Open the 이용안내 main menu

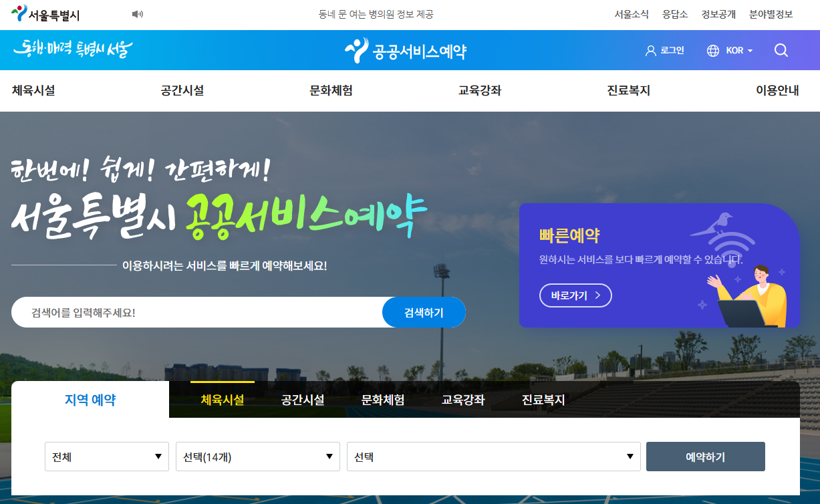coord(777,90)
